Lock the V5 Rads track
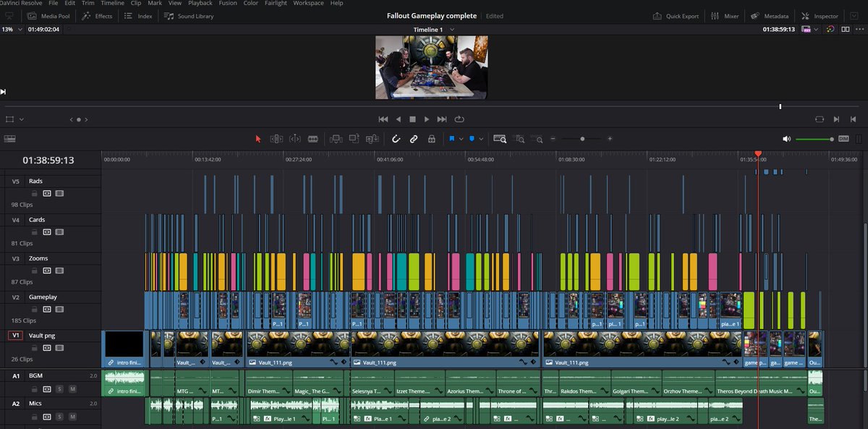 35,193
